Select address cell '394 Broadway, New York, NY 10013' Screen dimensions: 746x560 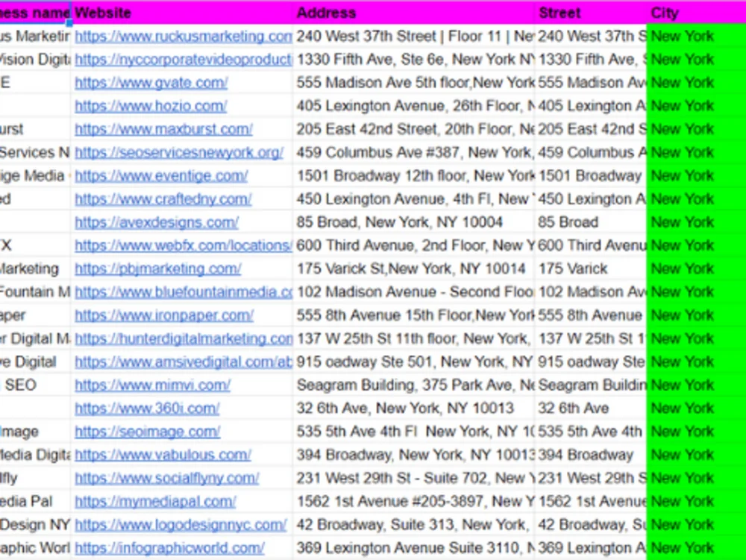[x=414, y=456]
